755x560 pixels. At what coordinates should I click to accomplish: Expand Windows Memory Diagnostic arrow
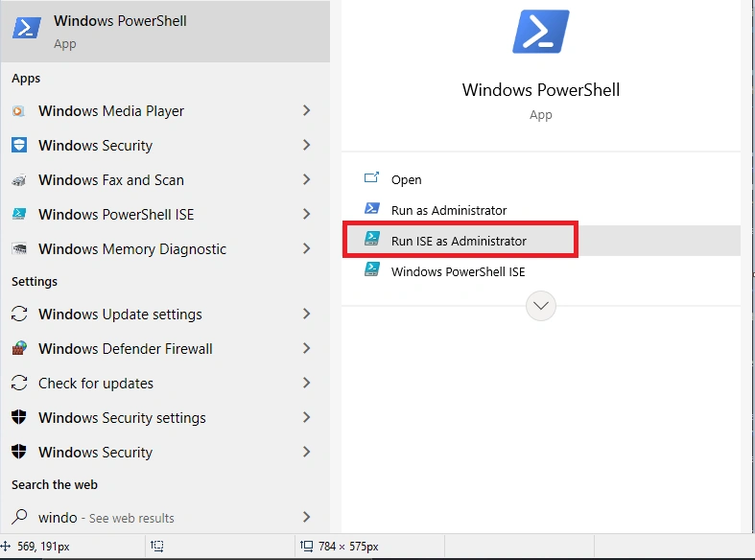[x=307, y=248]
